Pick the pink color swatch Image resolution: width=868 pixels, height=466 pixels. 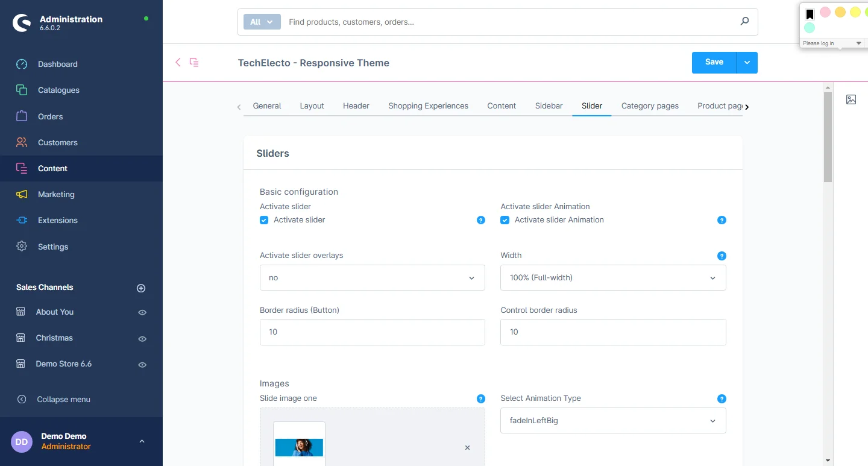(825, 13)
